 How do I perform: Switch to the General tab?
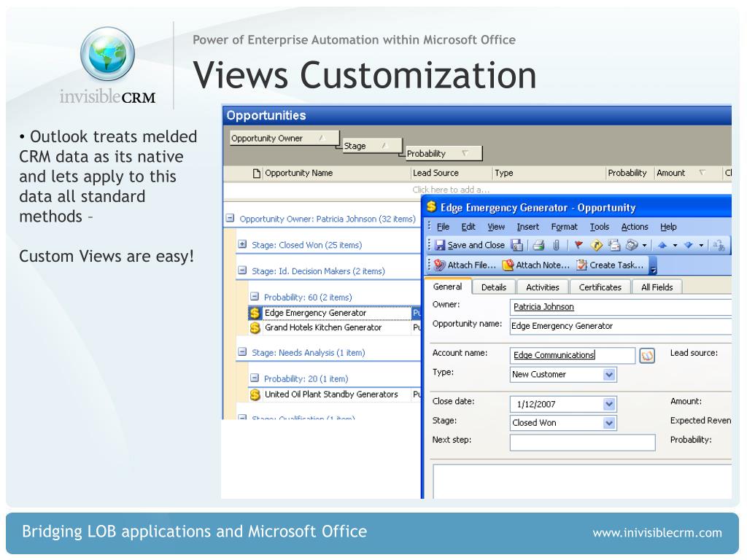[x=447, y=287]
